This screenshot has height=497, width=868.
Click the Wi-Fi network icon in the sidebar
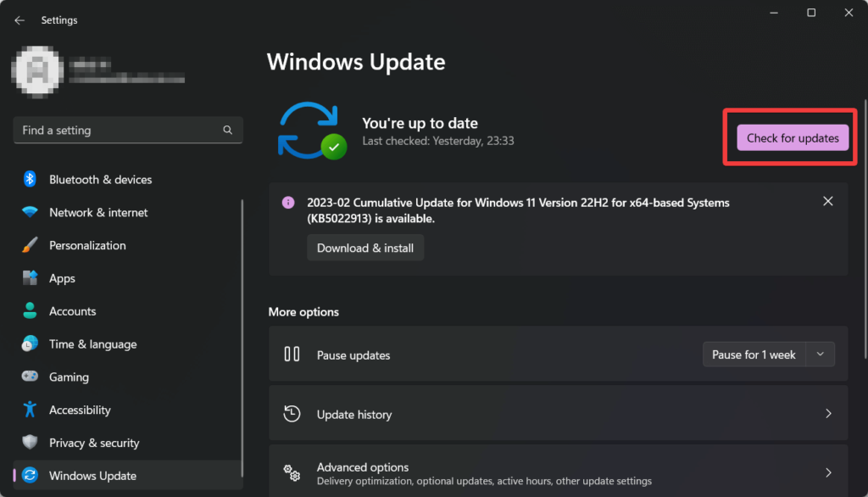pos(30,212)
